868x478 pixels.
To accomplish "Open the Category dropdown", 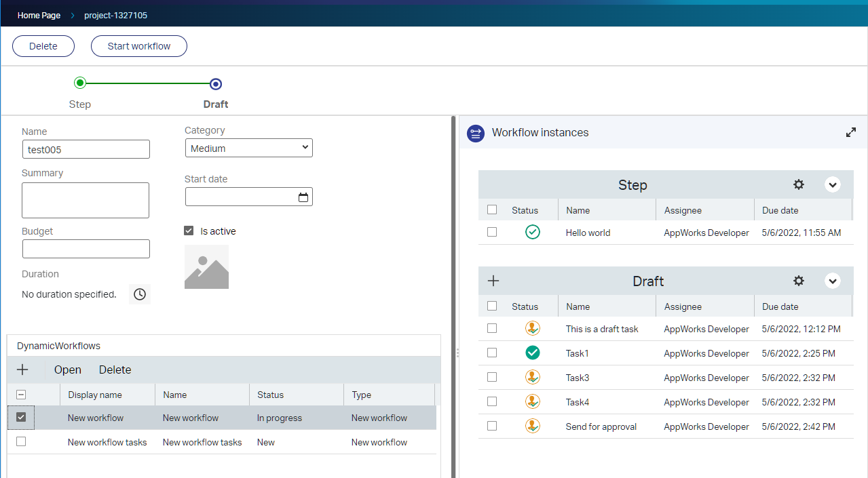I will (x=248, y=148).
